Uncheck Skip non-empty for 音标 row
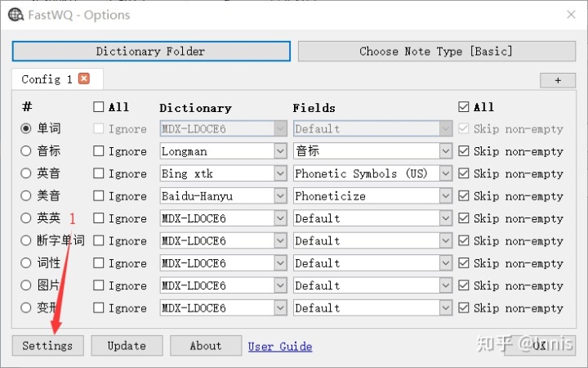The width and height of the screenshot is (588, 368). (464, 151)
